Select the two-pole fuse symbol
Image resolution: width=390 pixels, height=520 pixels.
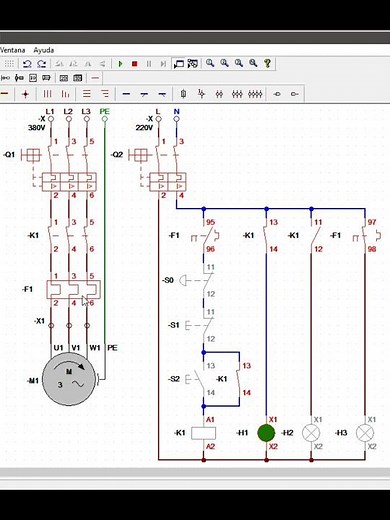pyautogui.click(x=219, y=94)
